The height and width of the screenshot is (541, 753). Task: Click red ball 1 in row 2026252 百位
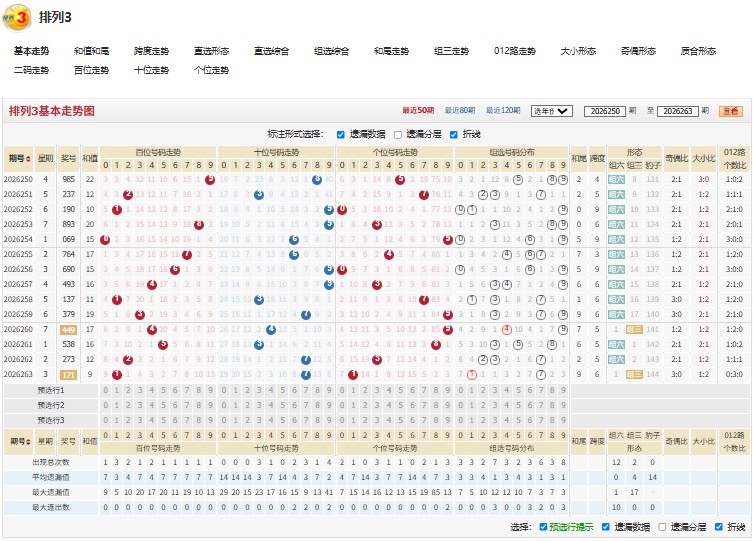coord(117,210)
